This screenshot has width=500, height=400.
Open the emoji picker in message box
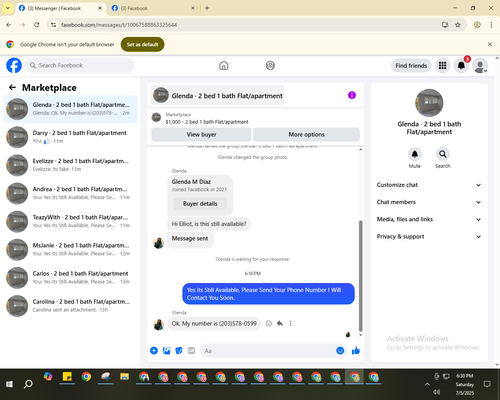point(340,350)
